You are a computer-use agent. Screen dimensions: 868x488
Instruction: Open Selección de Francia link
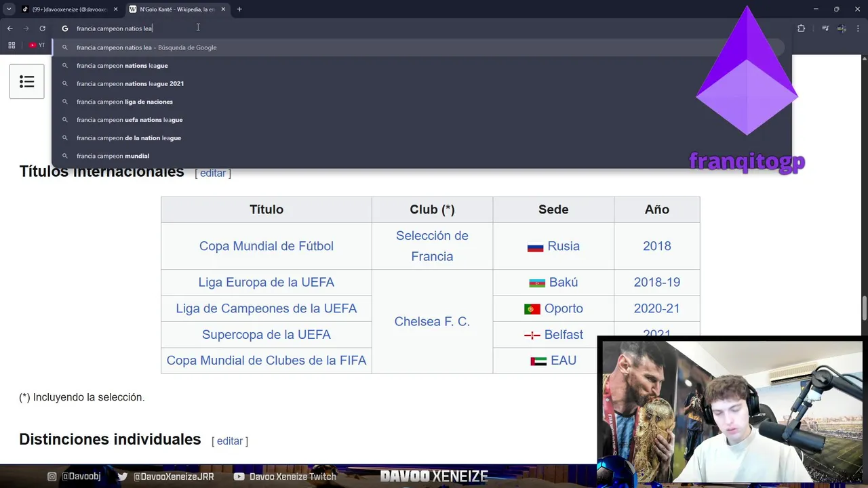(432, 246)
